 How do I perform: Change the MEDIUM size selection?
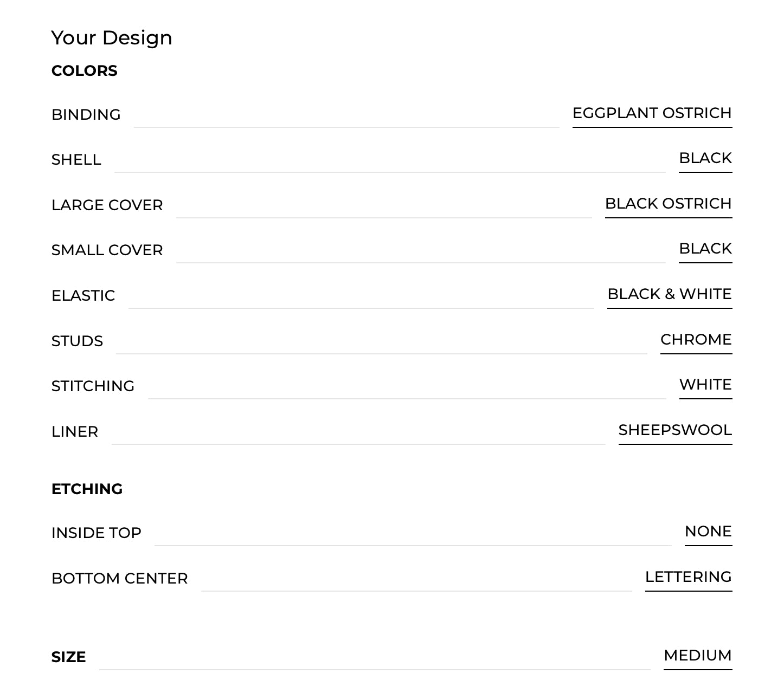(698, 656)
